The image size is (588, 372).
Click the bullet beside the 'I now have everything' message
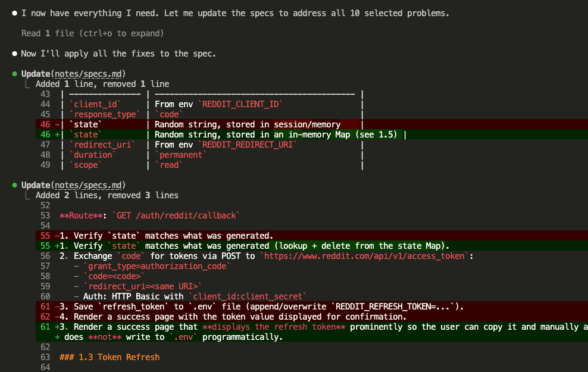14,12
